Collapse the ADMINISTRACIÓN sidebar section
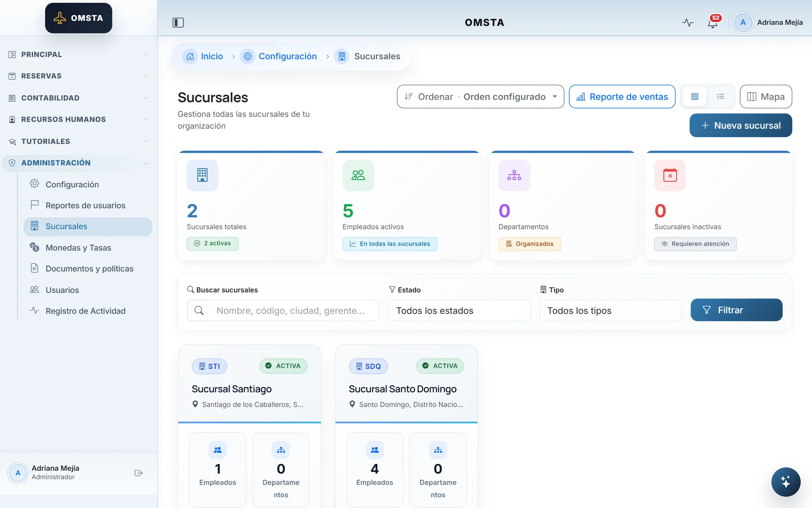Viewport: 812px width, 508px height. pyautogui.click(x=79, y=163)
